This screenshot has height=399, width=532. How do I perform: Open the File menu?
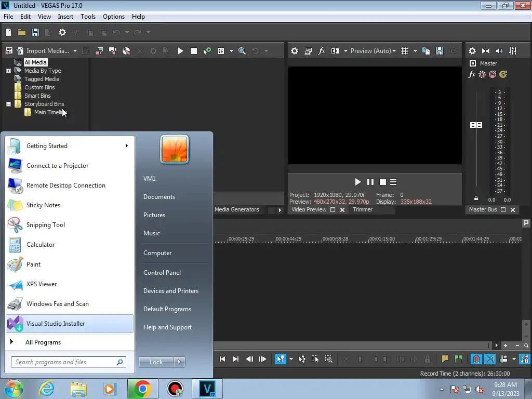(8, 17)
